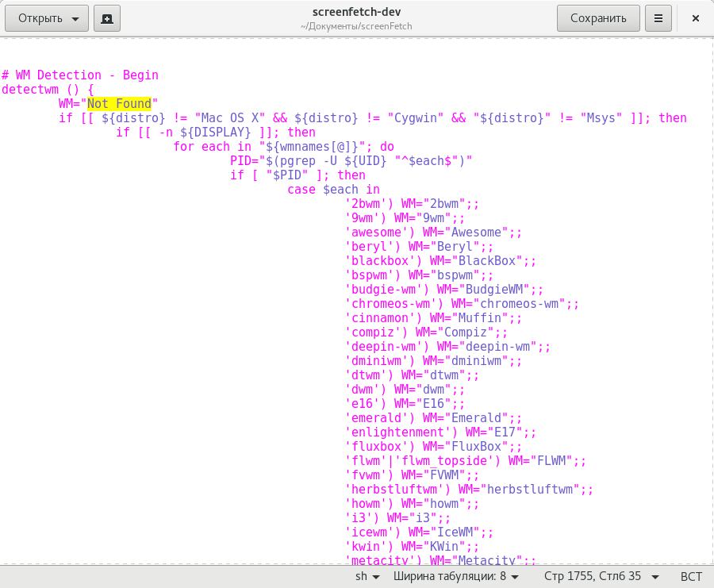Open the Ширина табуляции: 8 dropdown

coord(456,576)
